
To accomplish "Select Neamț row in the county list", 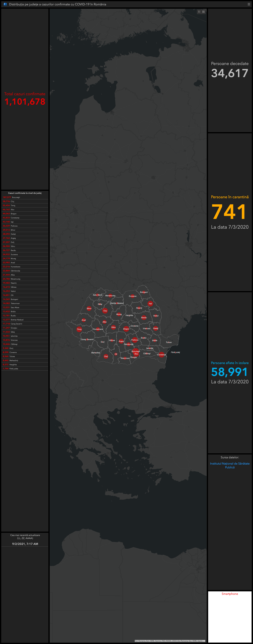I will coord(25,283).
